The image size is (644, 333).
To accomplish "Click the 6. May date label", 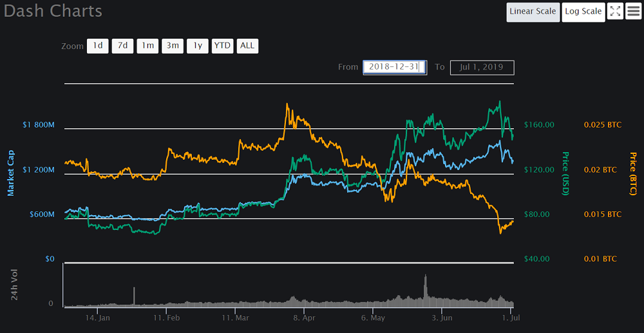I will pyautogui.click(x=372, y=318).
